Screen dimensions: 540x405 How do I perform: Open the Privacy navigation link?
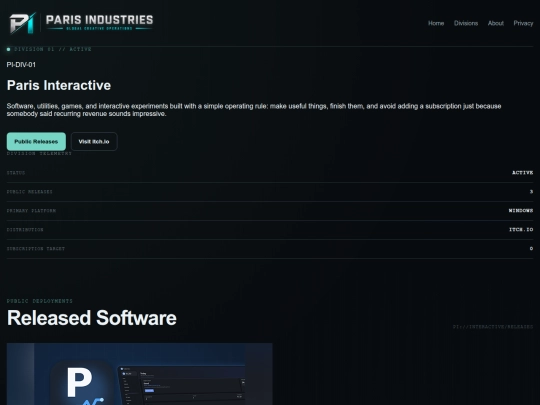(523, 23)
